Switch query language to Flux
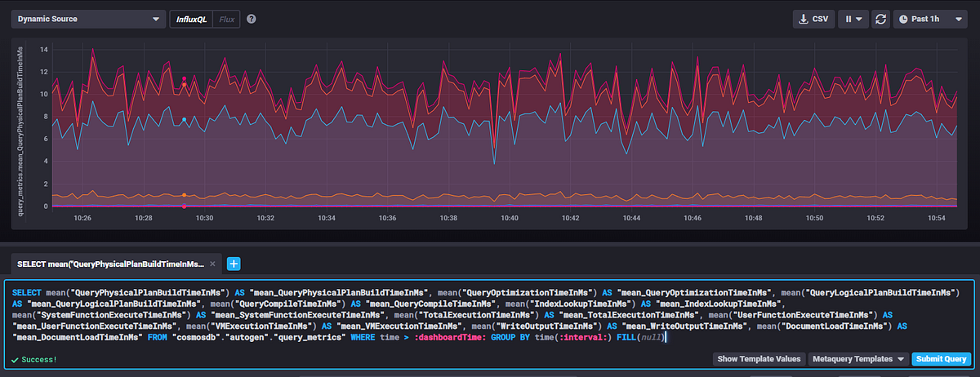980x377 pixels. coord(227,19)
